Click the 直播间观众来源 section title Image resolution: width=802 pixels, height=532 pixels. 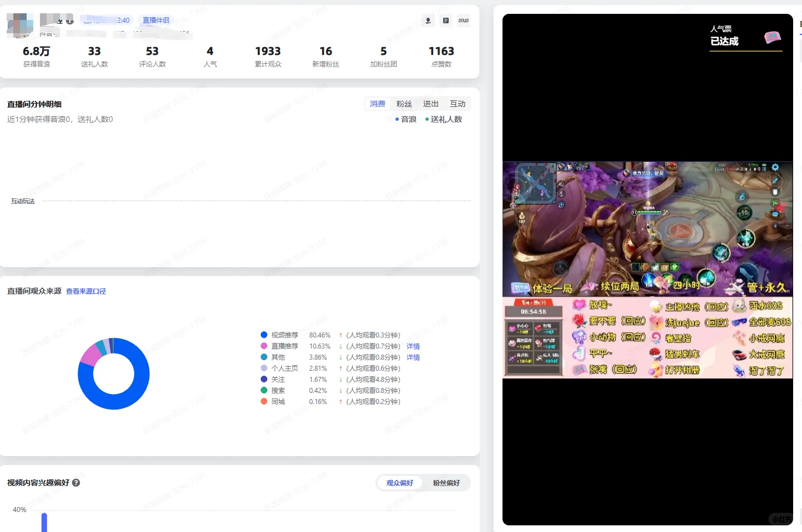(x=34, y=291)
